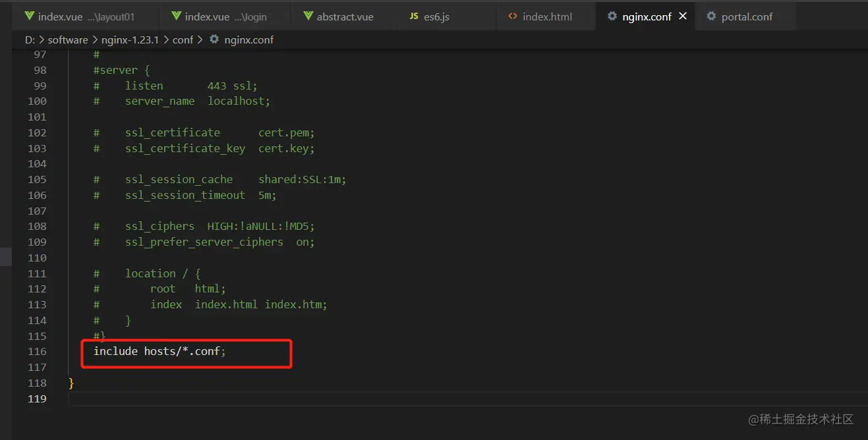Close the nginx.conf tab
Viewport: 868px width, 440px height.
[682, 16]
